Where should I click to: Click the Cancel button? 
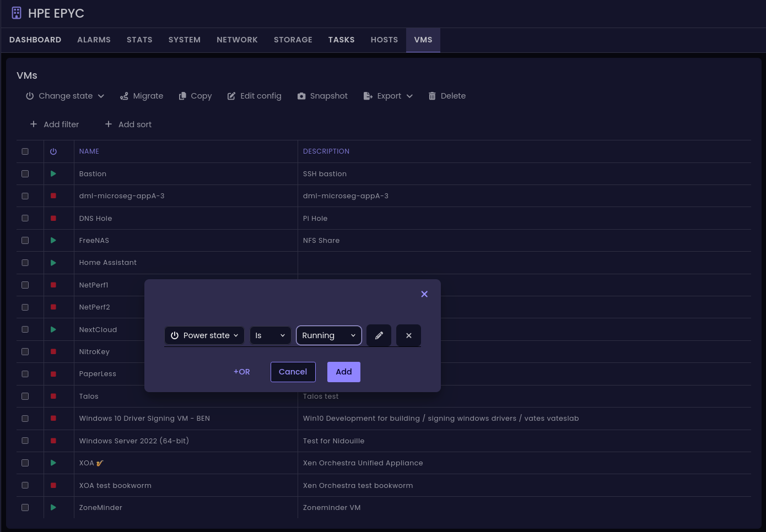click(x=293, y=372)
